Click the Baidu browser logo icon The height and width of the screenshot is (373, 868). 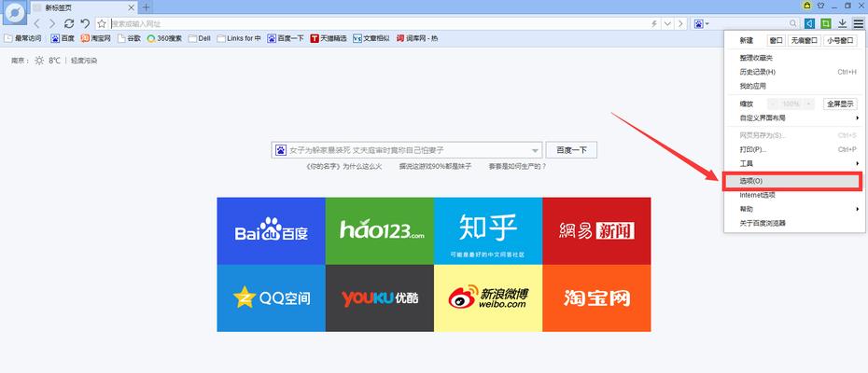15,13
